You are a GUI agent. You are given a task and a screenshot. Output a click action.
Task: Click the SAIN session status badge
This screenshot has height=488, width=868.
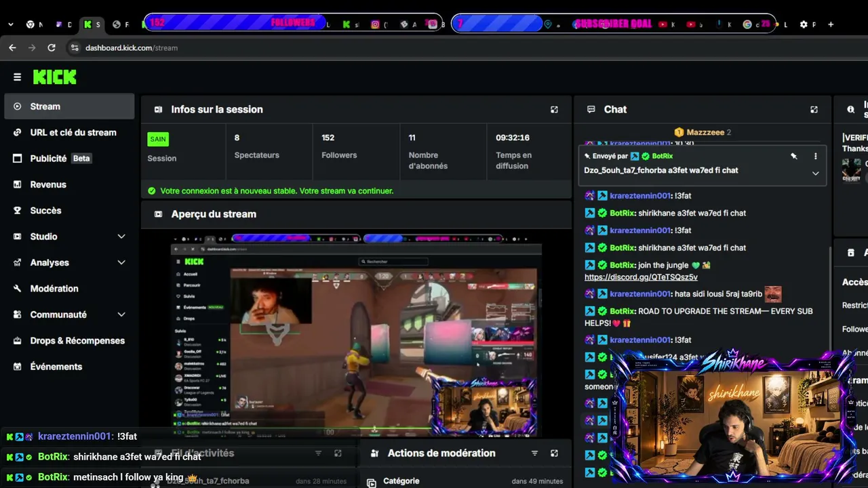158,139
